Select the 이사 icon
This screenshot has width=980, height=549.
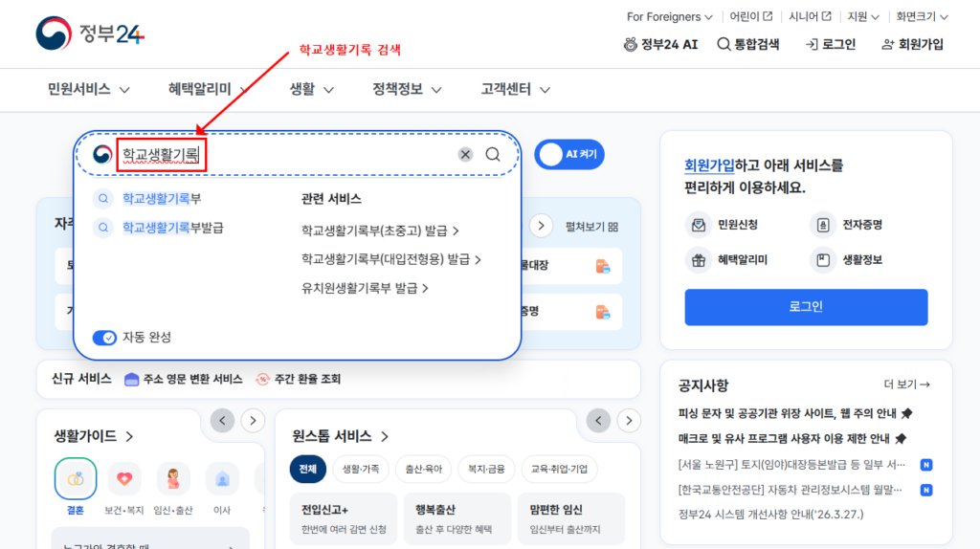[222, 479]
